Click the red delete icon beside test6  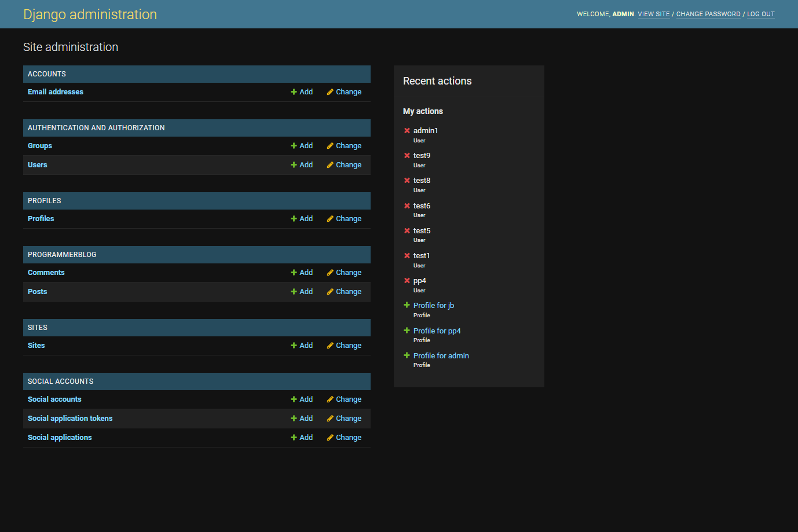tap(407, 206)
